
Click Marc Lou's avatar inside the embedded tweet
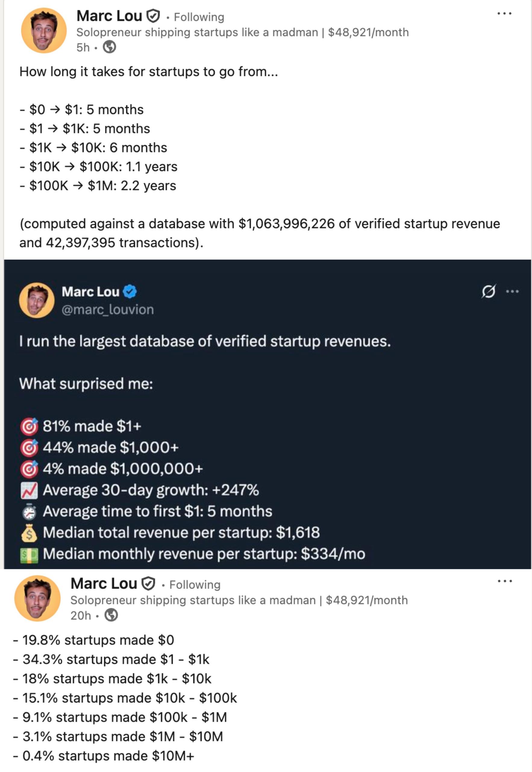pos(37,300)
